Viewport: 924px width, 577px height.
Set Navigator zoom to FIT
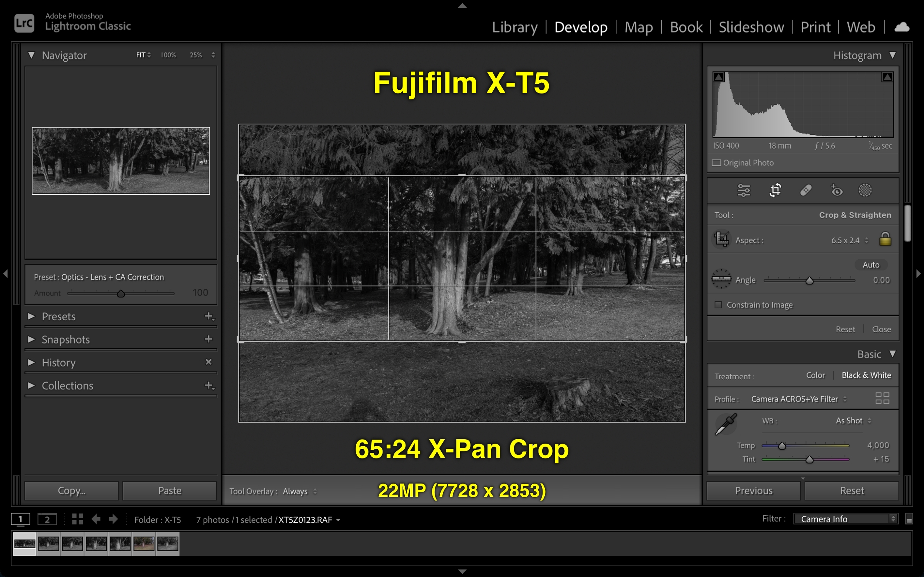click(140, 55)
